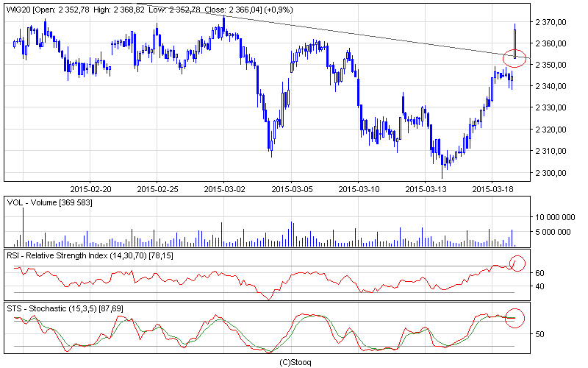Click the 2 360,00 price axis label
Screen dimensions: 588x368
(551, 43)
